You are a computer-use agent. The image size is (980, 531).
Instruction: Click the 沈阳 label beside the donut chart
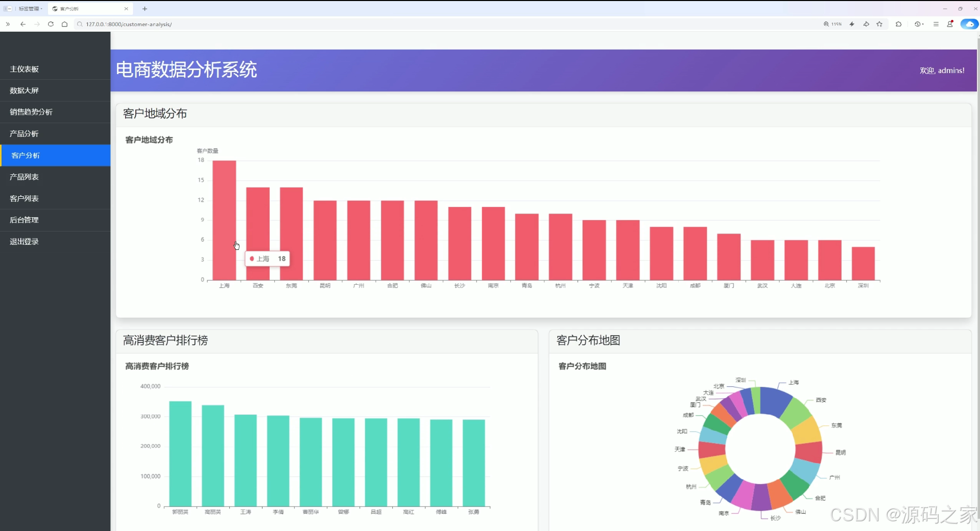[x=682, y=431]
